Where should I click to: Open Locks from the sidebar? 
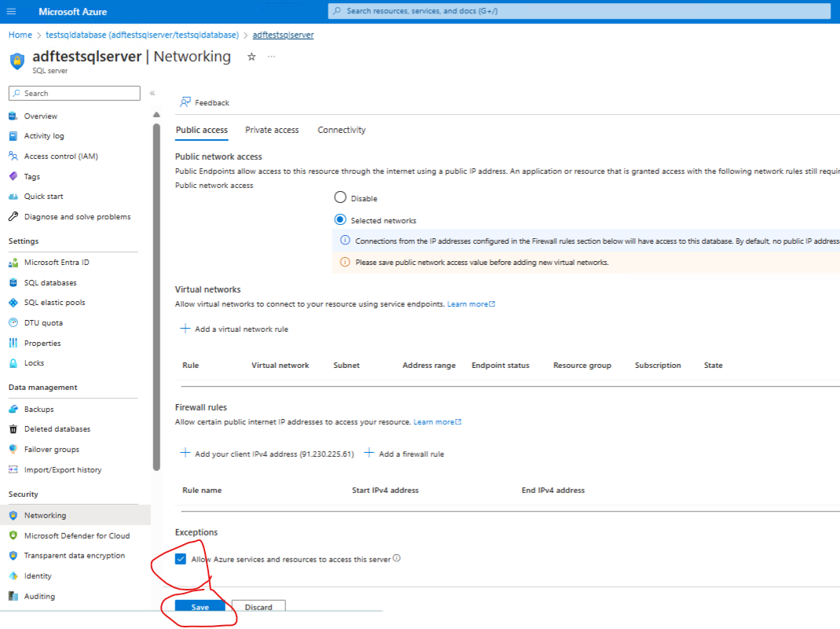click(35, 363)
